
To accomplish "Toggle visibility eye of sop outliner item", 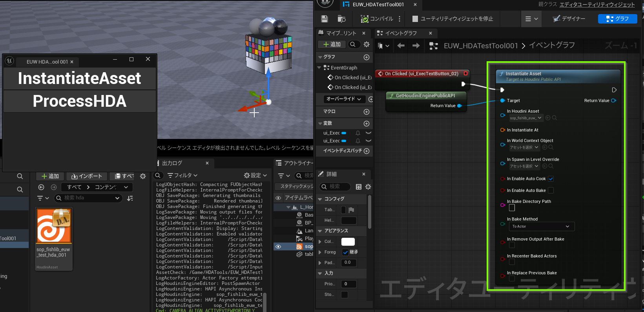I will pyautogui.click(x=278, y=247).
